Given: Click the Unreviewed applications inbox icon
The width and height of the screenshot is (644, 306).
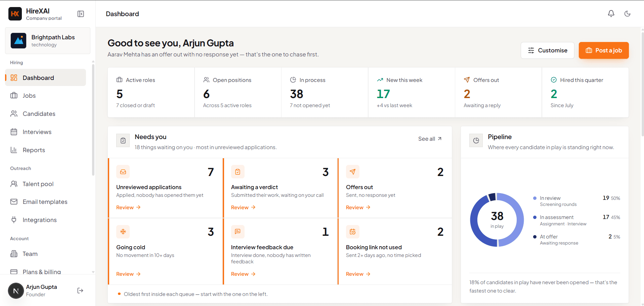Looking at the screenshot, I should pos(123,172).
